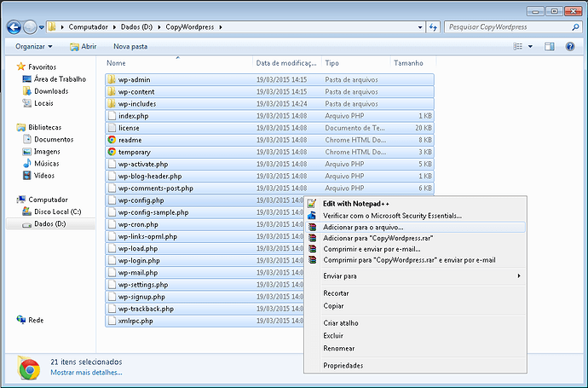Image resolution: width=588 pixels, height=388 pixels.
Task: Open the Organizar menu
Action: coord(34,47)
